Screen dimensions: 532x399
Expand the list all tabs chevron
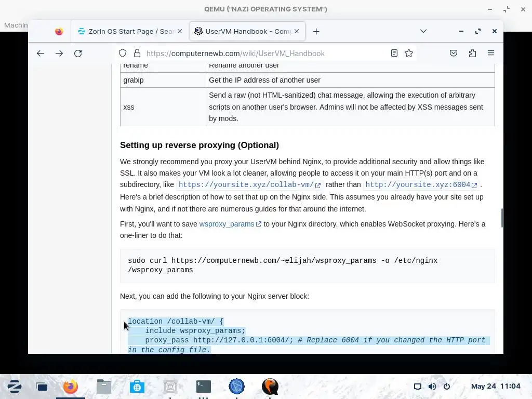pos(423,31)
